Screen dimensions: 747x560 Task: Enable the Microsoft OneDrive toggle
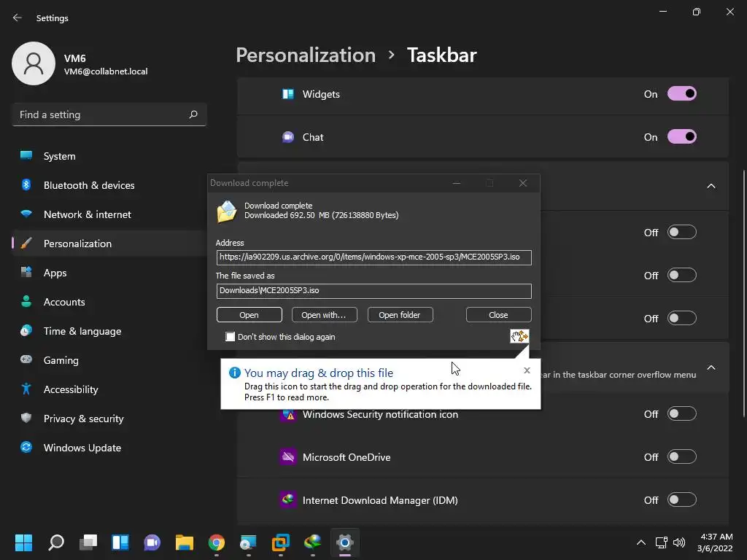point(682,457)
